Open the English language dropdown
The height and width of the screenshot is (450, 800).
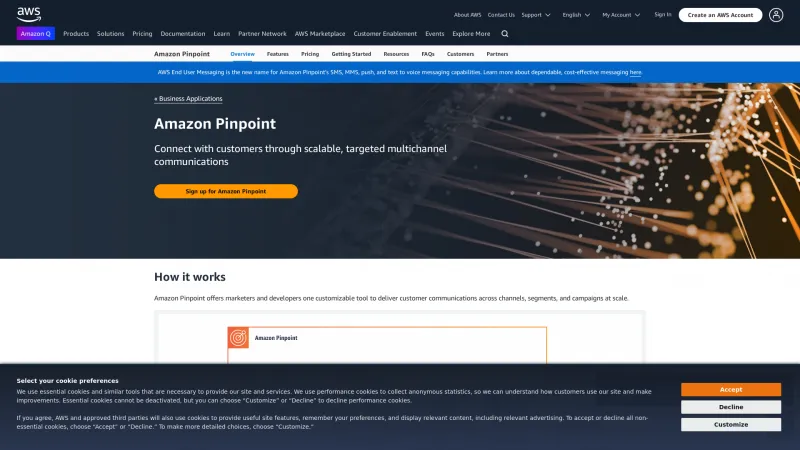coord(576,15)
